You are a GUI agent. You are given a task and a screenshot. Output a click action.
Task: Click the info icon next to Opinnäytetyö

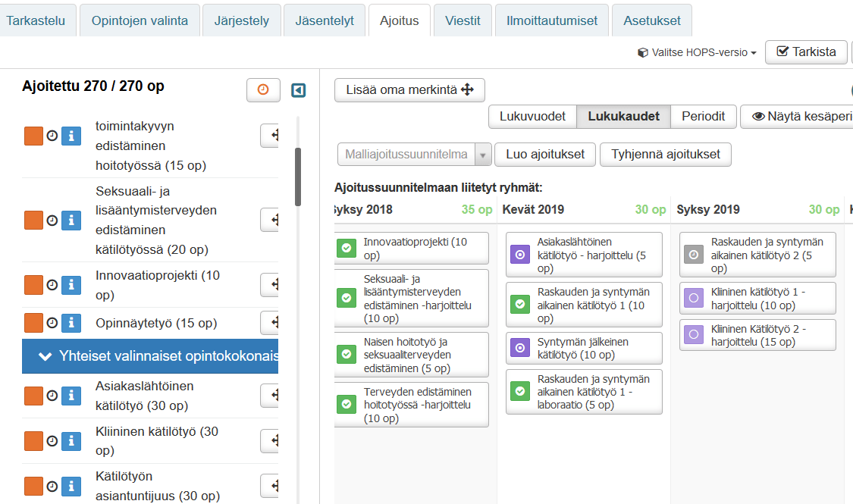point(71,323)
